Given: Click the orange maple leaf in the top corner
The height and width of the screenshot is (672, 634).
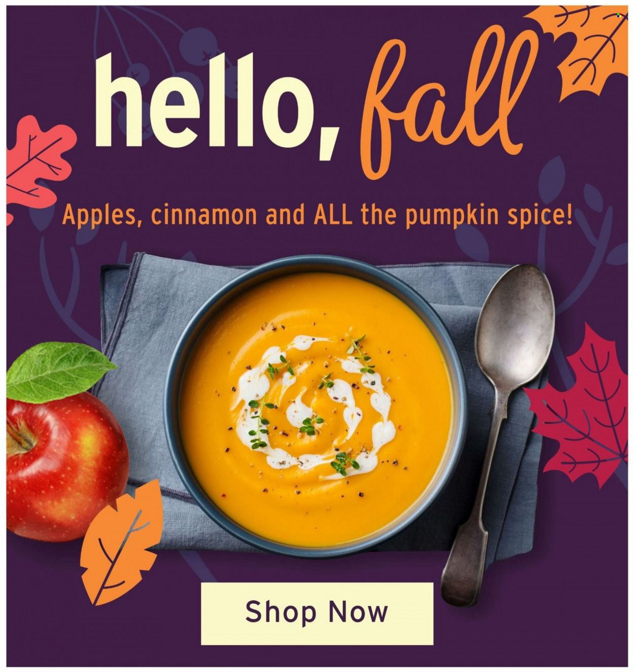Looking at the screenshot, I should click(x=583, y=49).
